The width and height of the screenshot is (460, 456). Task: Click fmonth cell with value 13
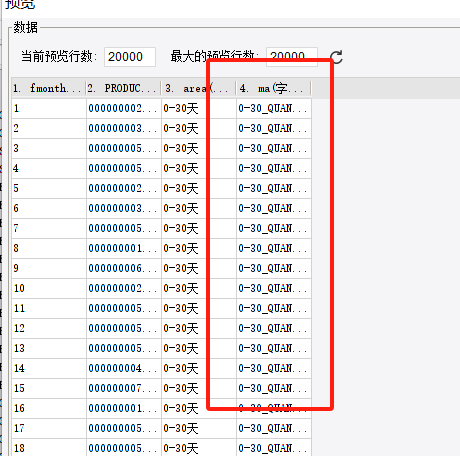pos(49,348)
